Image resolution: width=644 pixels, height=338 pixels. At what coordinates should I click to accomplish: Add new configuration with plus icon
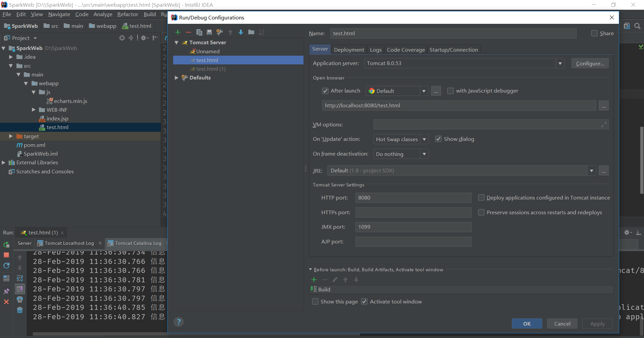tap(178, 32)
